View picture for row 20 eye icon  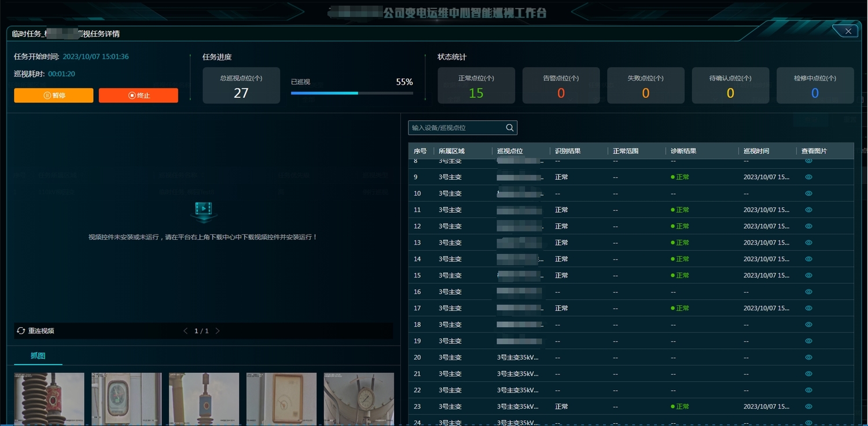pos(809,357)
